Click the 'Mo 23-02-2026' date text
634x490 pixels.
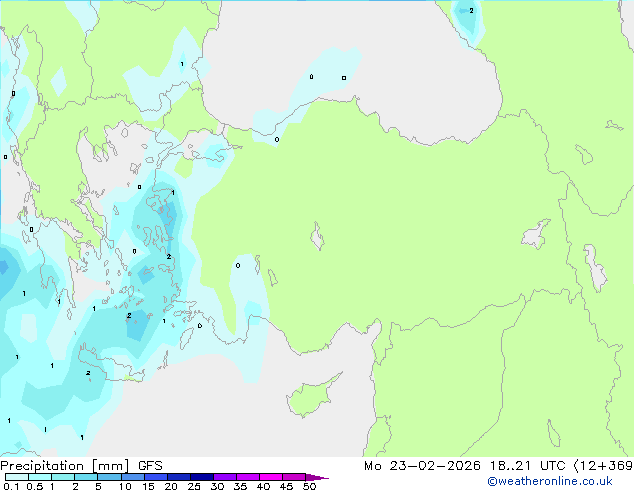click(x=422, y=466)
